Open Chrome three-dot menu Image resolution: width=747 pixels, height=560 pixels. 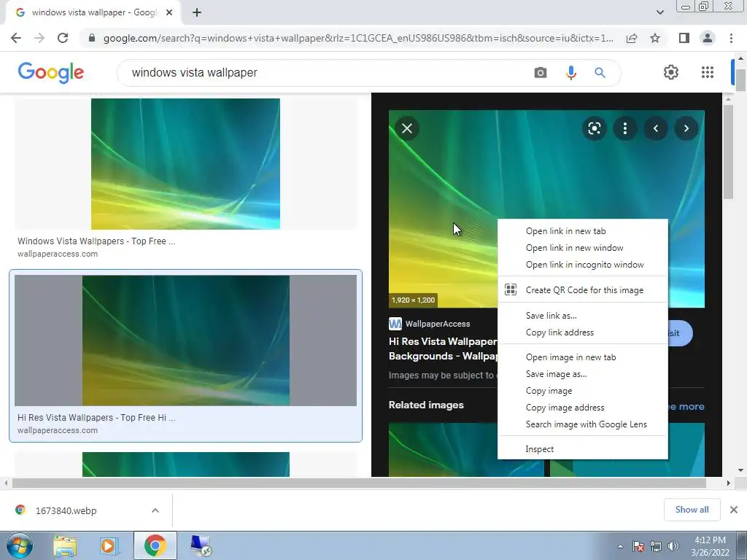click(731, 38)
